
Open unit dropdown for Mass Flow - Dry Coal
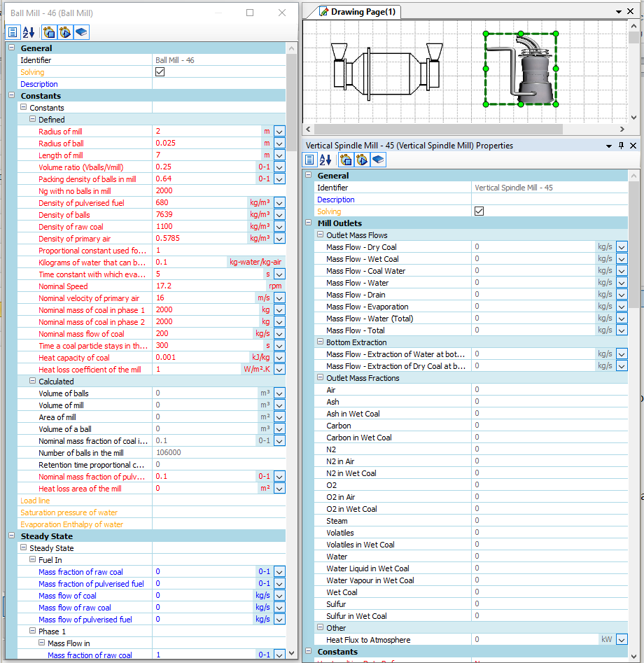(x=622, y=247)
